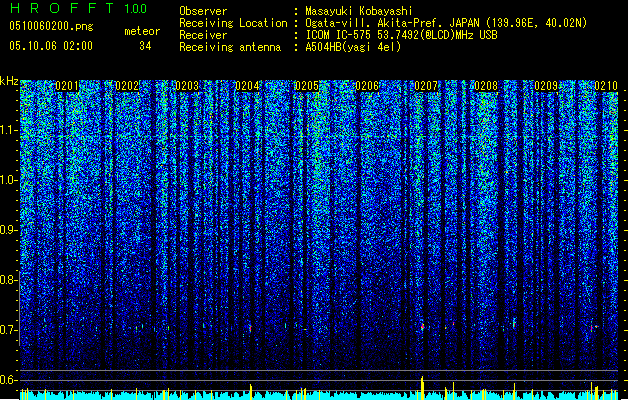Click the meteor label
629x400 pixels.
coord(142,31)
